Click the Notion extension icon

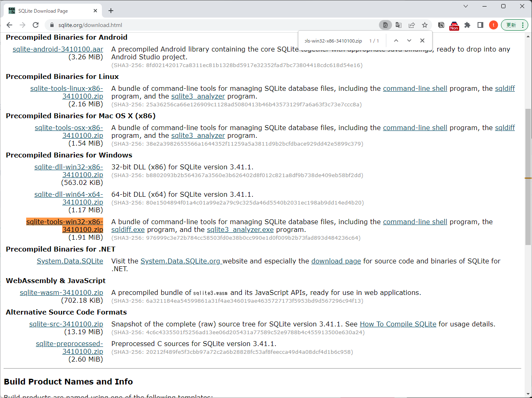(441, 25)
